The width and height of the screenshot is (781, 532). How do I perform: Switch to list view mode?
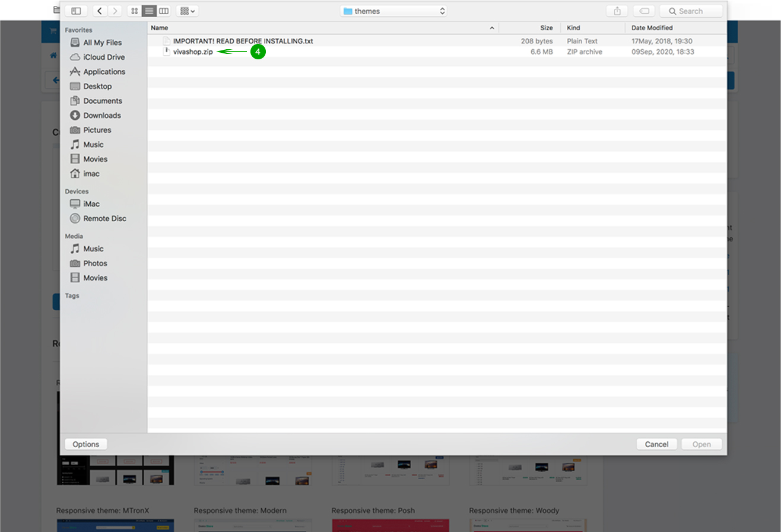tap(149, 11)
